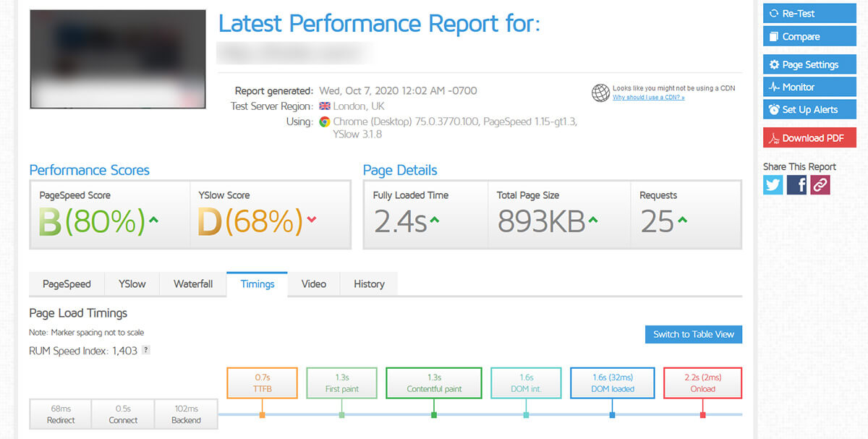Switch to the Waterfall tab
Image resolution: width=868 pixels, height=439 pixels.
(192, 284)
